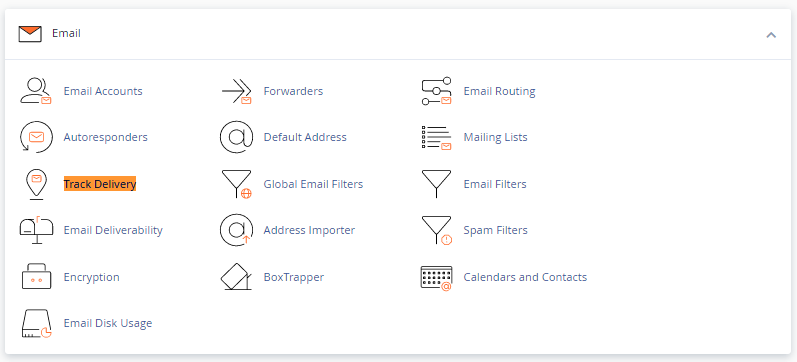797x362 pixels.
Task: Click the Track Delivery pin icon
Action: [36, 184]
